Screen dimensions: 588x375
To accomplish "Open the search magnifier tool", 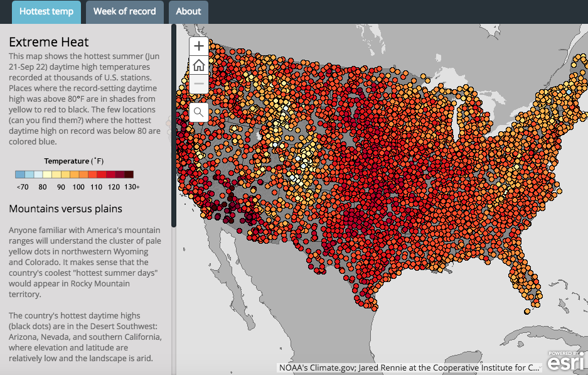I will click(x=198, y=112).
